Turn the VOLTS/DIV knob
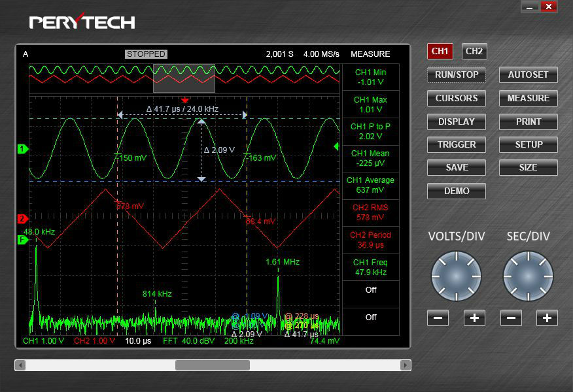The image size is (573, 392). pos(456,276)
